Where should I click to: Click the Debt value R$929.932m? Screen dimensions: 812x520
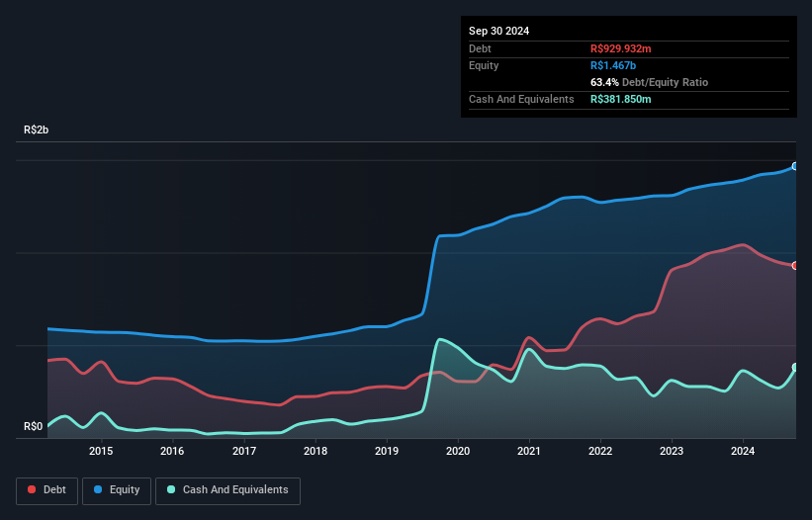click(x=621, y=48)
